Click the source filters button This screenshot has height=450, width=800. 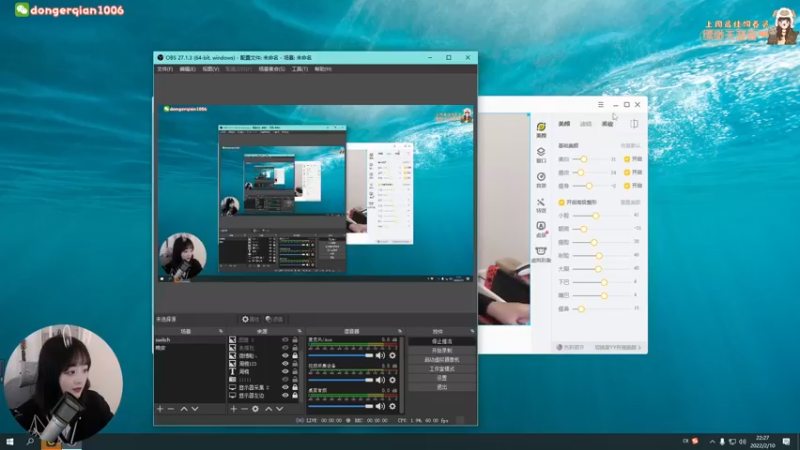coord(274,319)
